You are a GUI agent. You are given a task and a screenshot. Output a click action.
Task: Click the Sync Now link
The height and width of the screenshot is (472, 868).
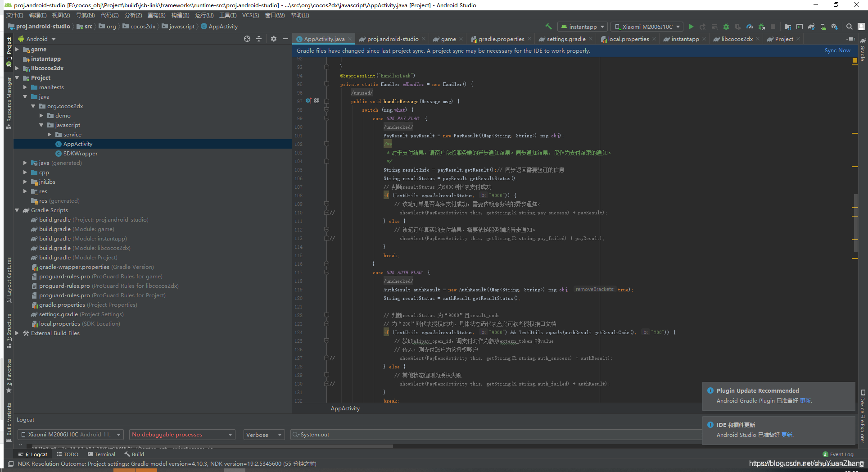pos(837,50)
